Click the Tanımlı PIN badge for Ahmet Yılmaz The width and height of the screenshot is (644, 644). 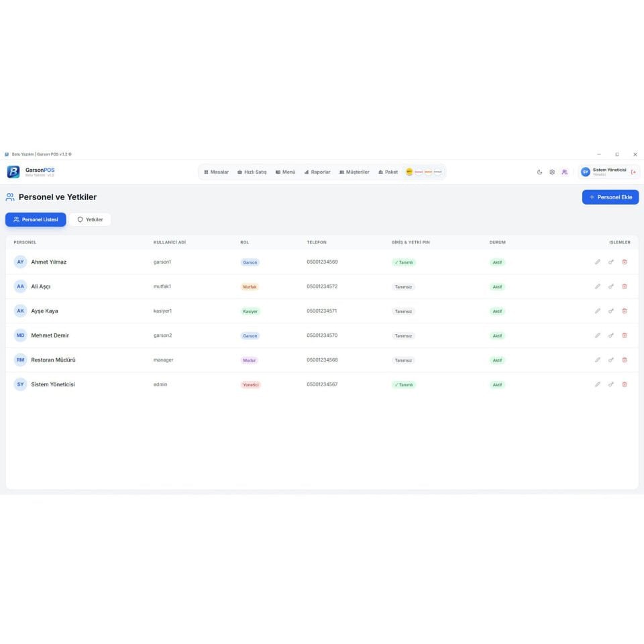[x=404, y=262]
